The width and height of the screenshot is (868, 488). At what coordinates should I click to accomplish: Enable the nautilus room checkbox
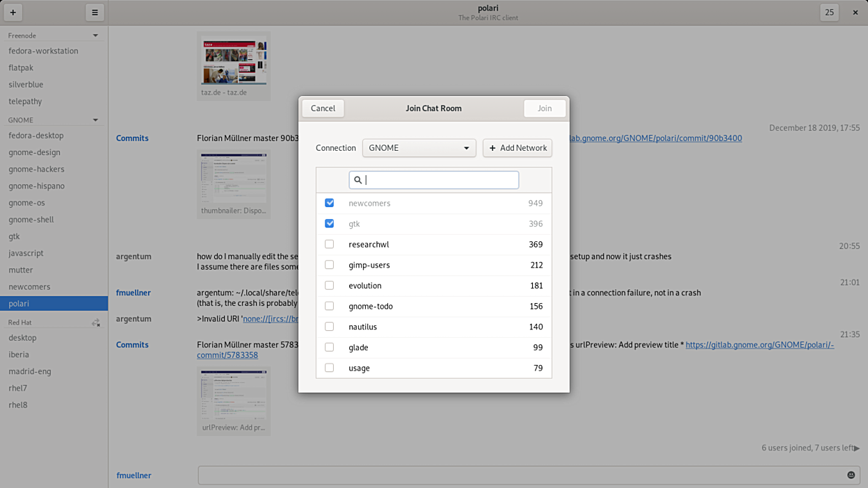pos(330,327)
